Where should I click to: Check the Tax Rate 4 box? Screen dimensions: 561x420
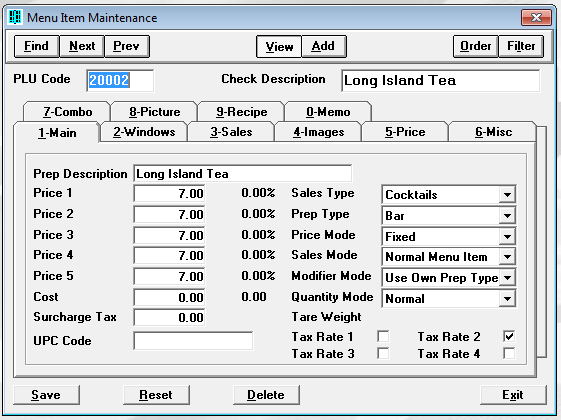point(509,353)
